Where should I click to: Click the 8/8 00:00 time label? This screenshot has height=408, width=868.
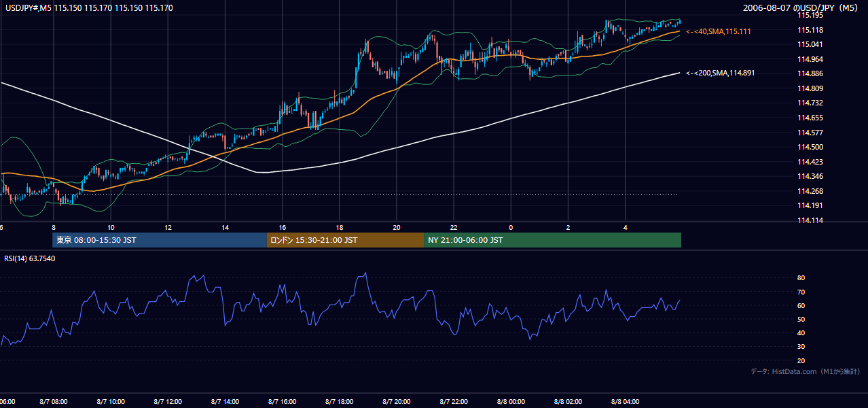coord(511,402)
